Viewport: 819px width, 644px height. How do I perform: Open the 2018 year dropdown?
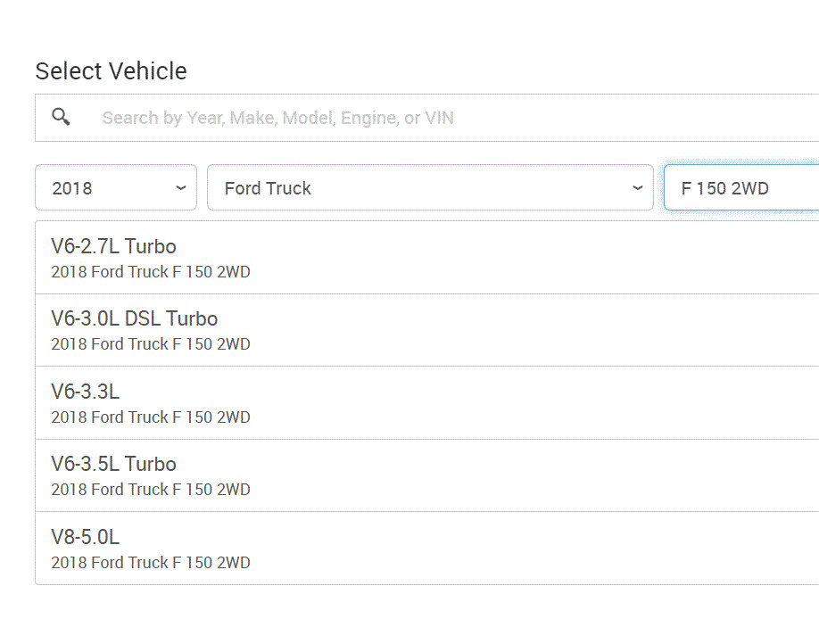tap(116, 187)
